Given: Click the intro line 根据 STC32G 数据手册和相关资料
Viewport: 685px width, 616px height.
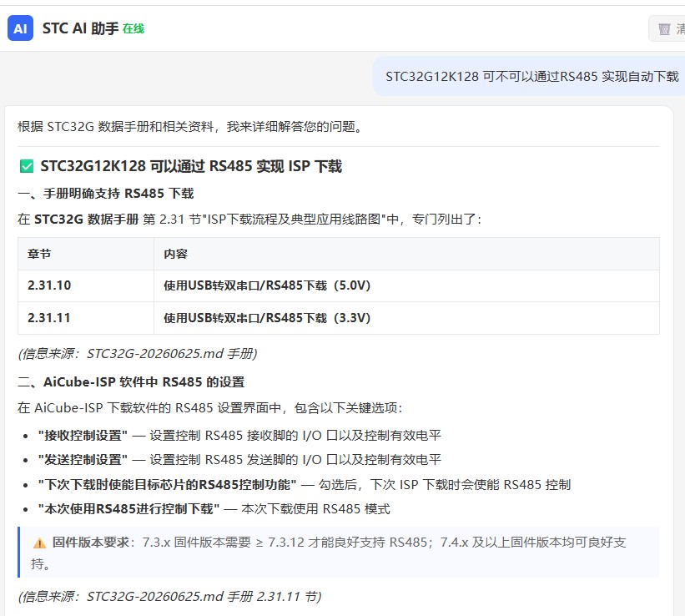Looking at the screenshot, I should [190, 127].
